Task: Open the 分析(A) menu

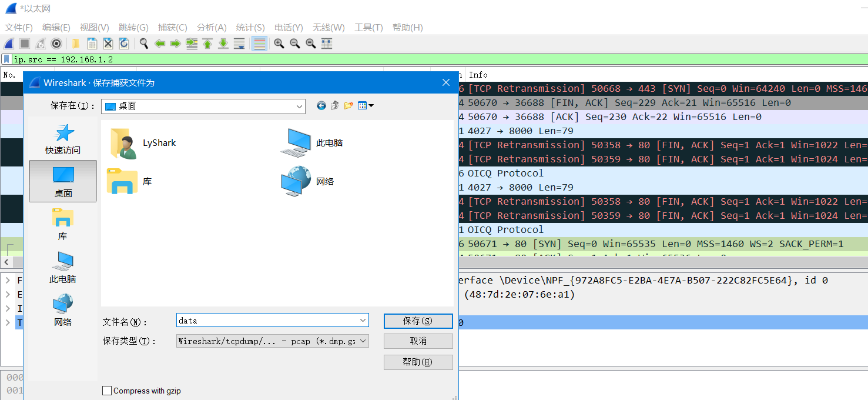Action: point(212,28)
